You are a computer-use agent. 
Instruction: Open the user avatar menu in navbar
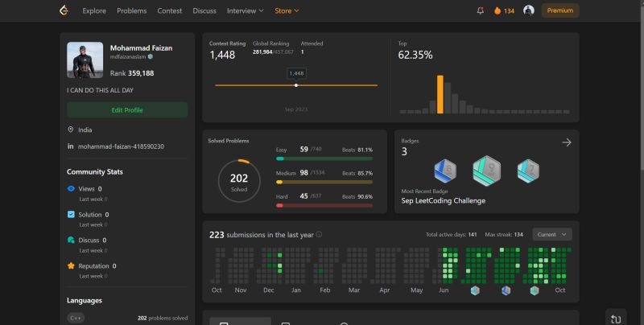point(529,10)
